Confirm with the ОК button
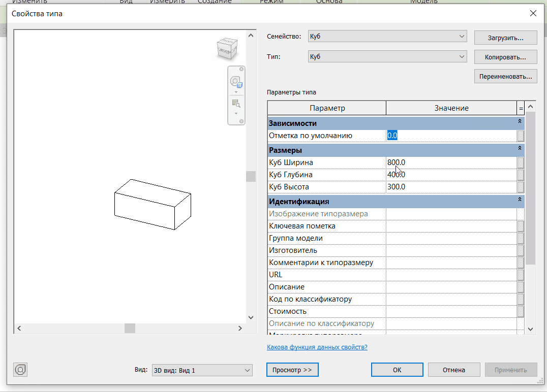The width and height of the screenshot is (547, 392). coord(397,370)
